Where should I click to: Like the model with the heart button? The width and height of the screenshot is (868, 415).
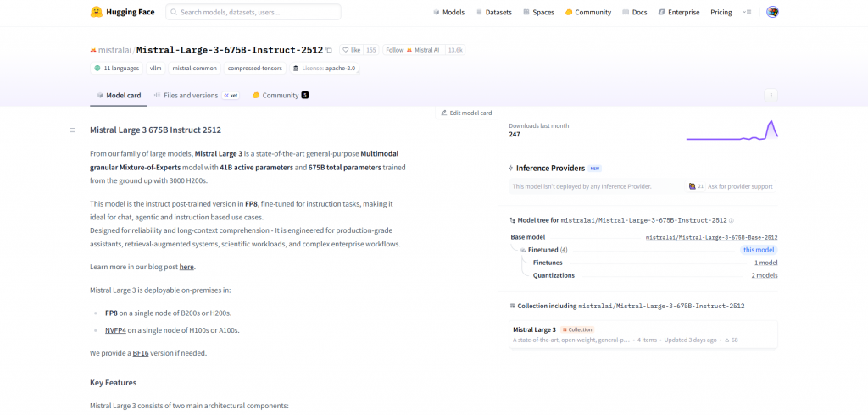[x=351, y=50]
